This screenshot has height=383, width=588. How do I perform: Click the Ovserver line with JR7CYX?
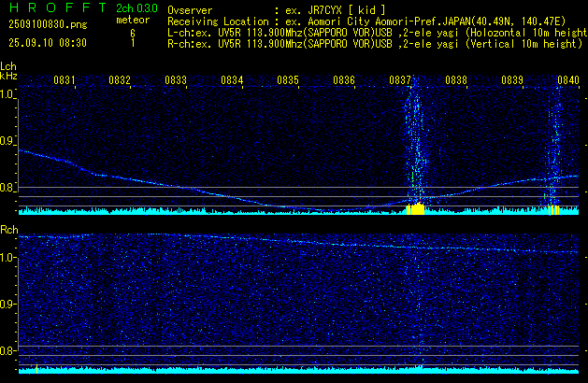[x=277, y=10]
